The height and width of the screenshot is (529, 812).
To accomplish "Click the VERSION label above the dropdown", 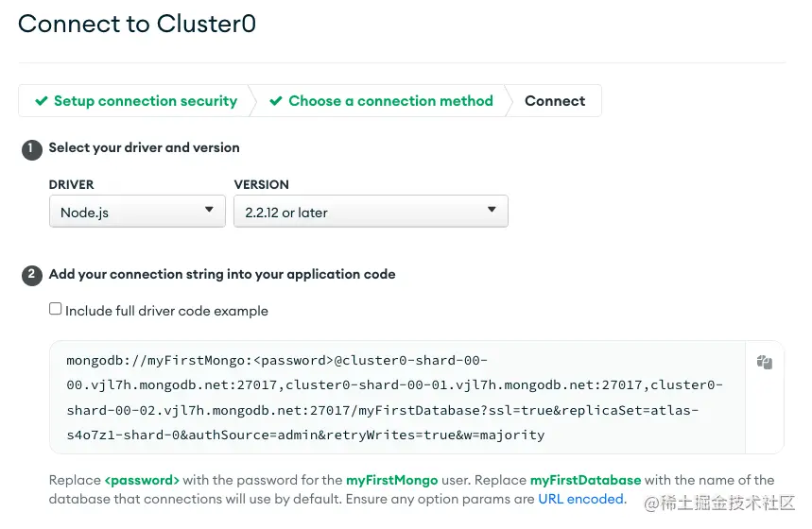I will pos(261,184).
